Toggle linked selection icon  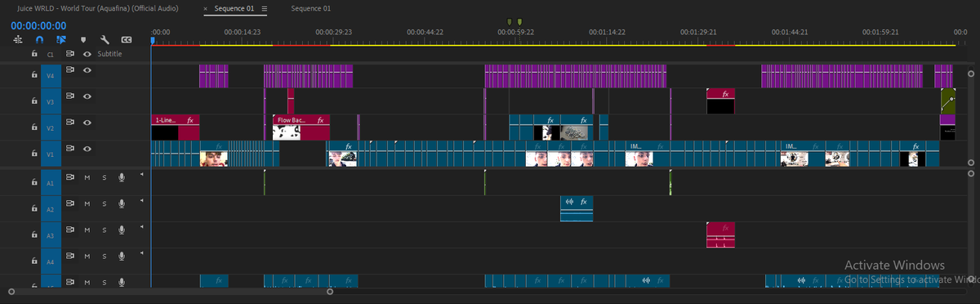pos(61,39)
